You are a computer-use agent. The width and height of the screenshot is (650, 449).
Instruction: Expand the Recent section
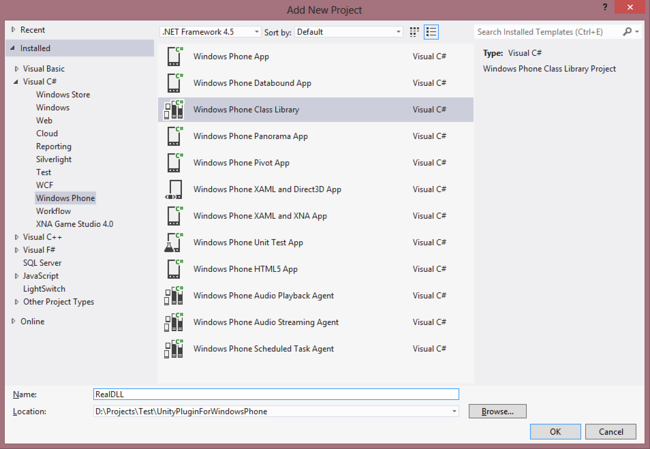click(13, 30)
